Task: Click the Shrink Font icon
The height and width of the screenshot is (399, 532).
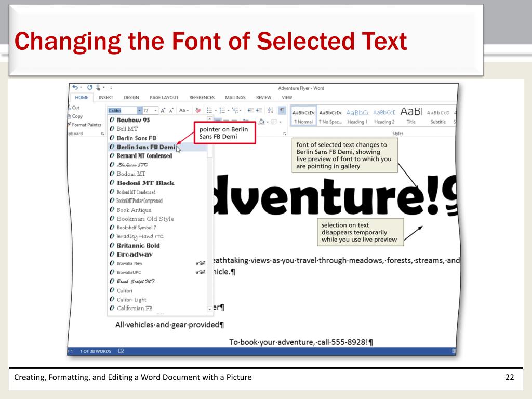Action: tap(171, 110)
